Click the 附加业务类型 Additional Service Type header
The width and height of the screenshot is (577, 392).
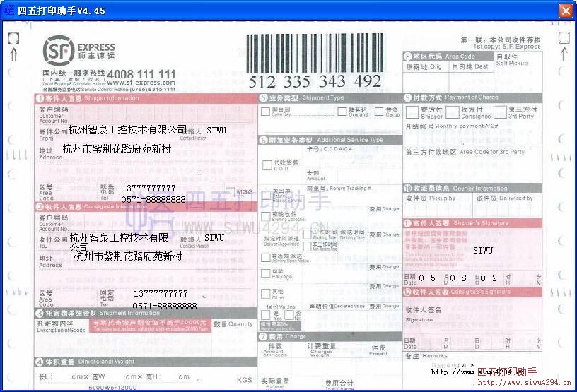330,140
